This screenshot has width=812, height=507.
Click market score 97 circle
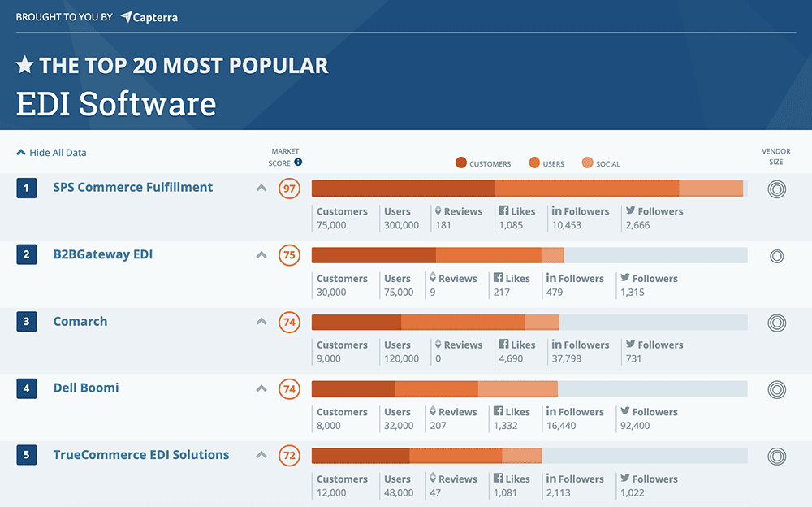(290, 188)
